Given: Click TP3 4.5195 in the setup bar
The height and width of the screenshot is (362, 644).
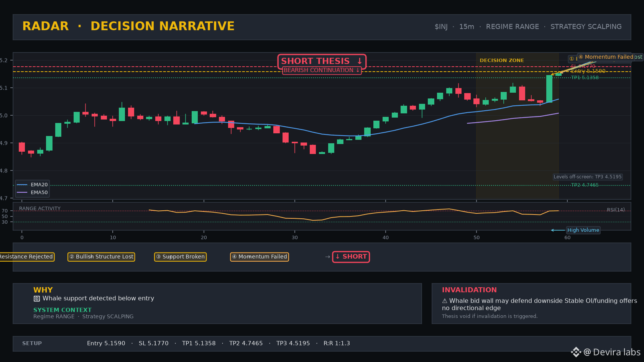Looking at the screenshot, I should [x=293, y=344].
